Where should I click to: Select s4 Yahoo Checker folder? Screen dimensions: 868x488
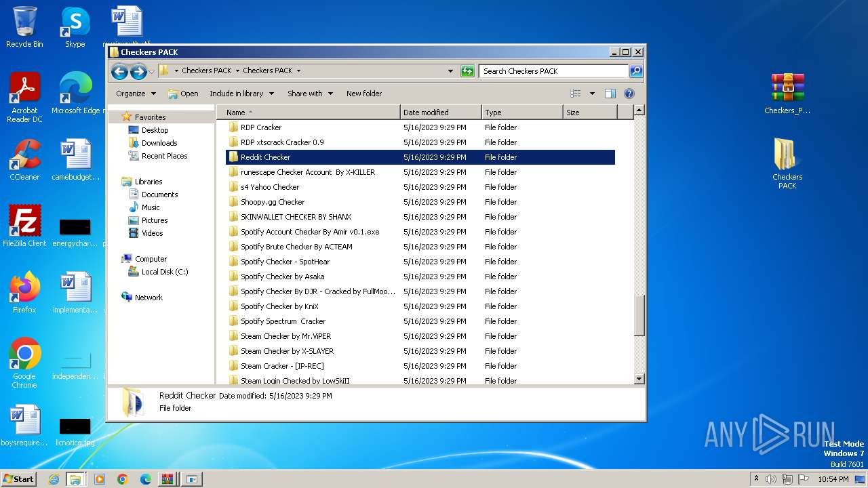point(420,187)
